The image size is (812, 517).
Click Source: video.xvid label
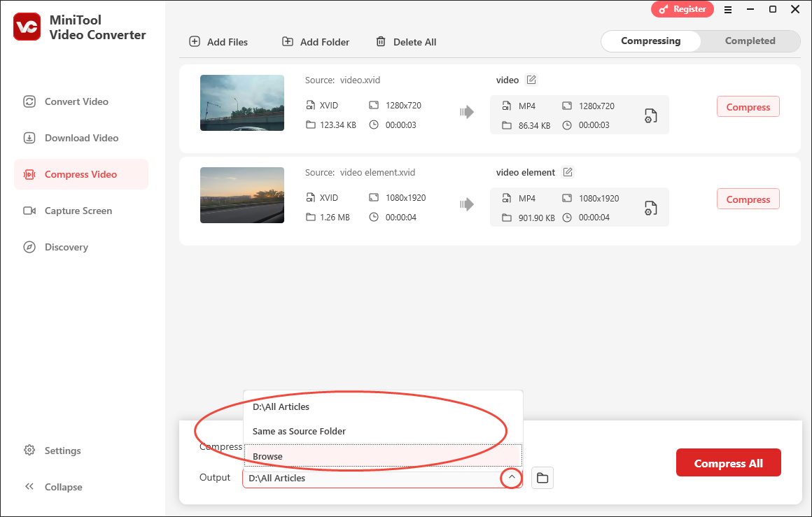(342, 80)
